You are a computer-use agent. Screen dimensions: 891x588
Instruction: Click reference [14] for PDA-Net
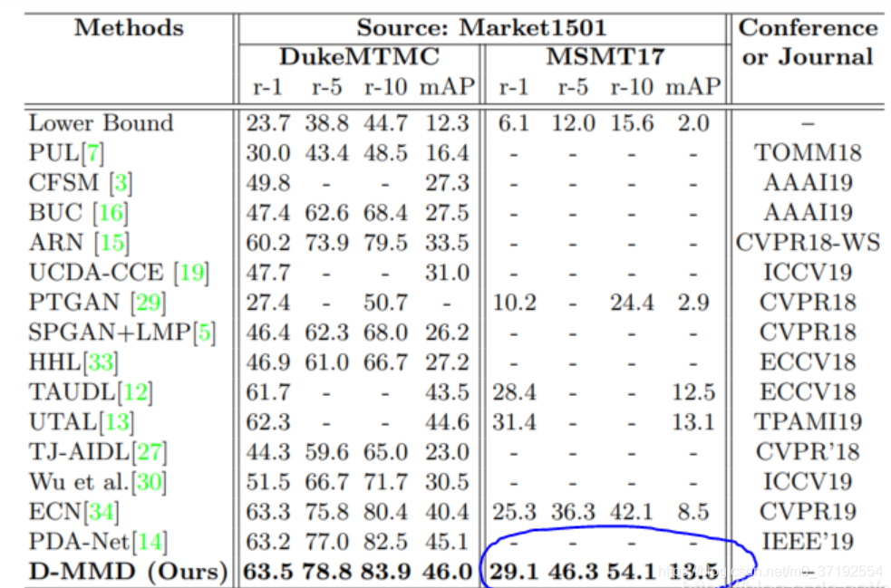[150, 542]
